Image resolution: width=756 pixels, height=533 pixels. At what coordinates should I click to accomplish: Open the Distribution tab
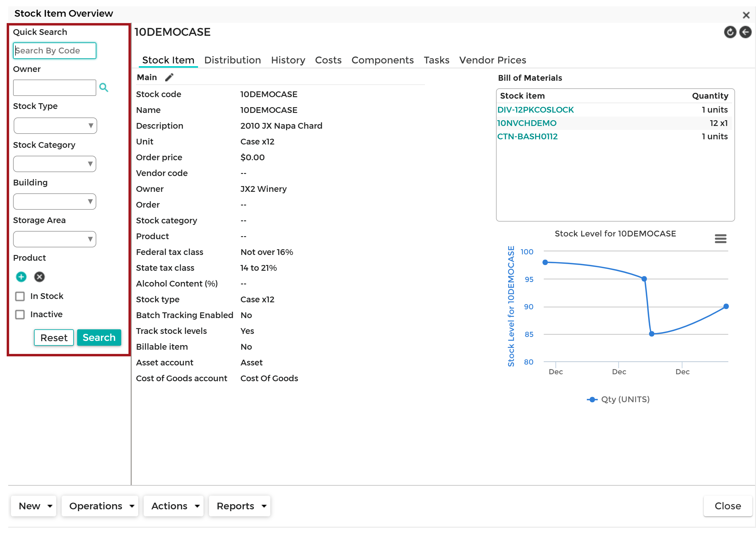[x=232, y=60]
